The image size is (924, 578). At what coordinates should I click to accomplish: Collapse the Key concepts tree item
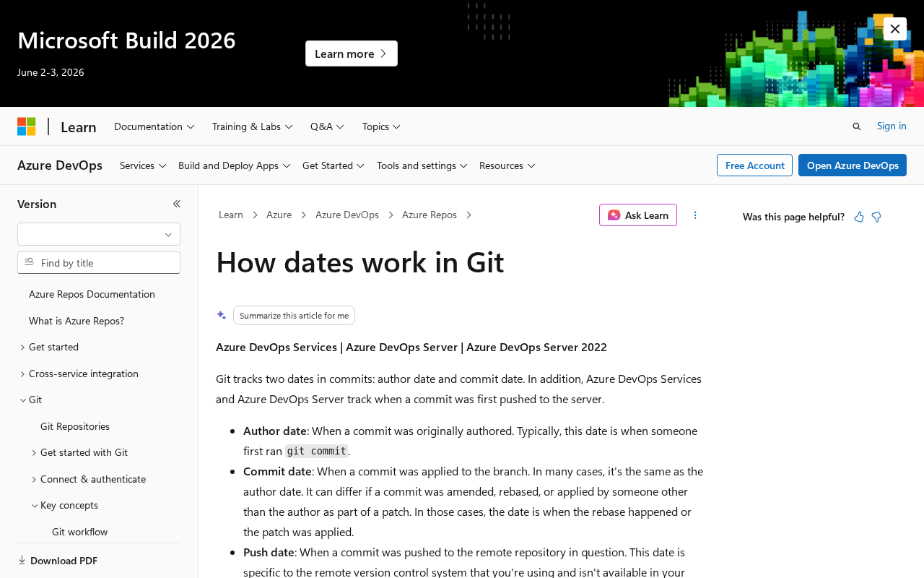pos(64,505)
